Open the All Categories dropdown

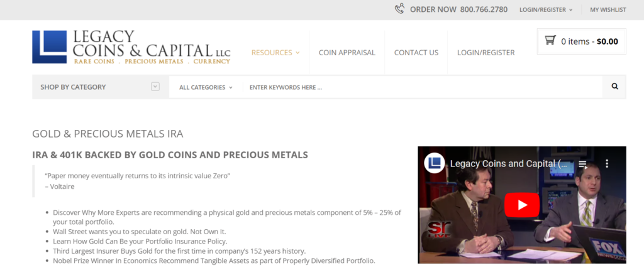(x=206, y=87)
